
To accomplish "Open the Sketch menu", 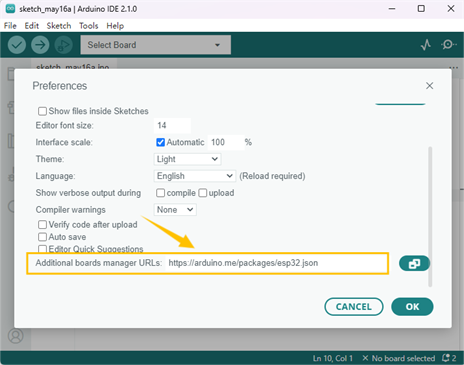I will (x=59, y=26).
